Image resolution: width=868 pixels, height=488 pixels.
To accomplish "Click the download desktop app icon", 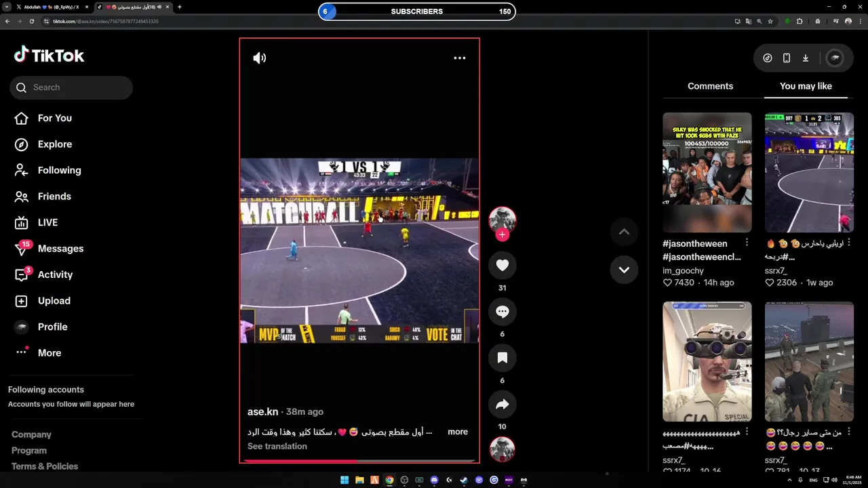I will click(x=806, y=58).
